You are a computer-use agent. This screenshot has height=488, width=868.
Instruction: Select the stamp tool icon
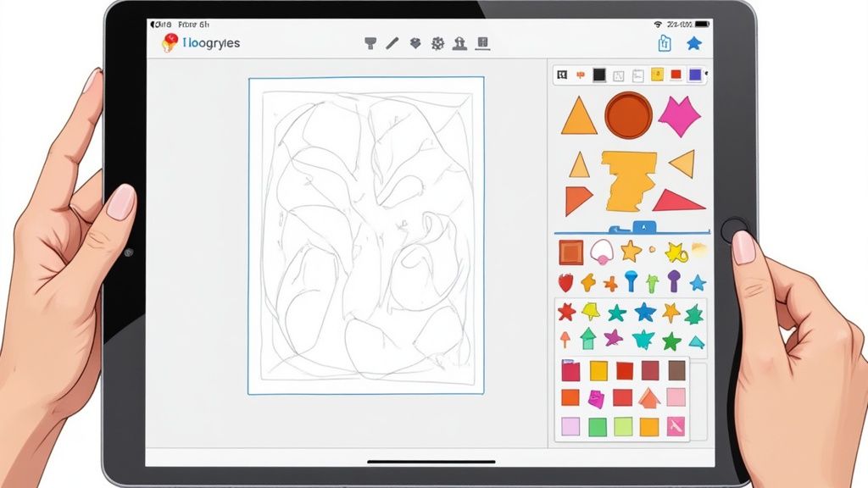click(x=459, y=43)
